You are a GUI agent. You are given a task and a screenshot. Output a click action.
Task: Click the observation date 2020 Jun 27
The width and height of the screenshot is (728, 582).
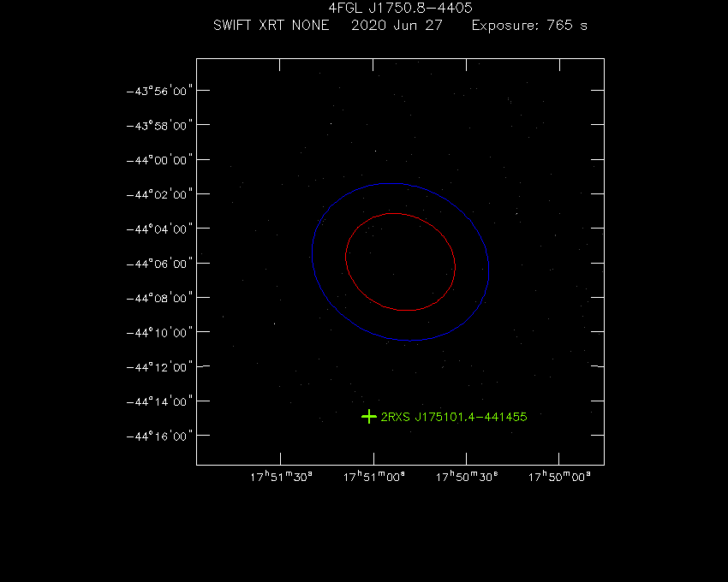[397, 25]
